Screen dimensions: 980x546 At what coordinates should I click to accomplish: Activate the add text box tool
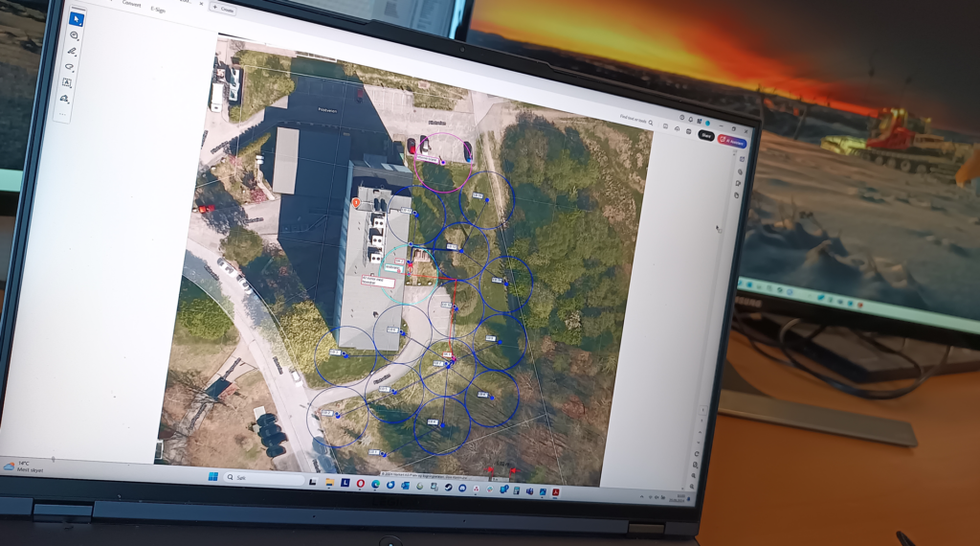click(x=67, y=83)
